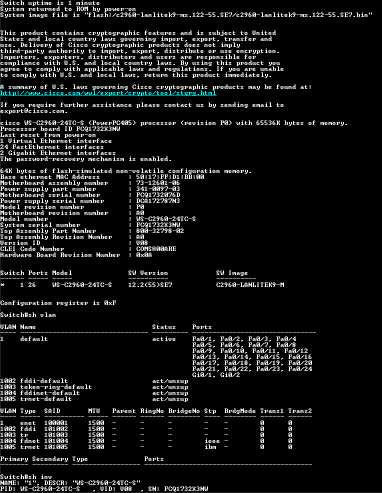The width and height of the screenshot is (382, 493).
Task: Select port Fa0/12 in the ports list
Action: pyautogui.click(x=296, y=351)
